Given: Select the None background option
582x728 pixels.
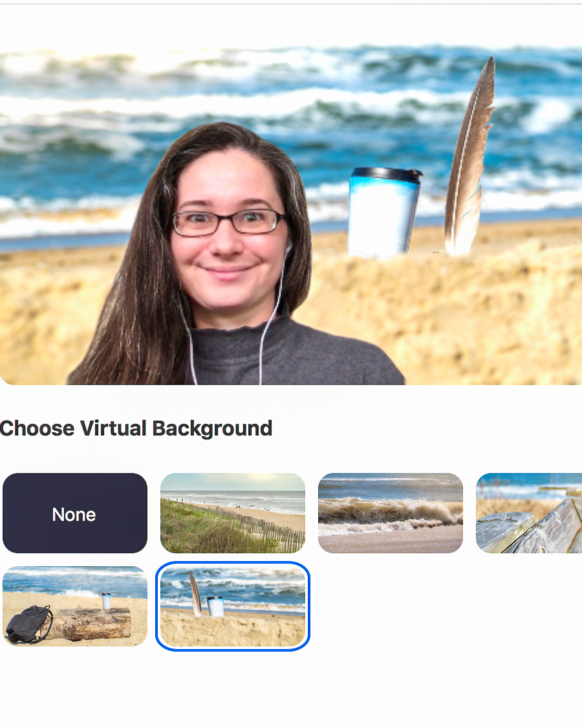Looking at the screenshot, I should pyautogui.click(x=75, y=513).
